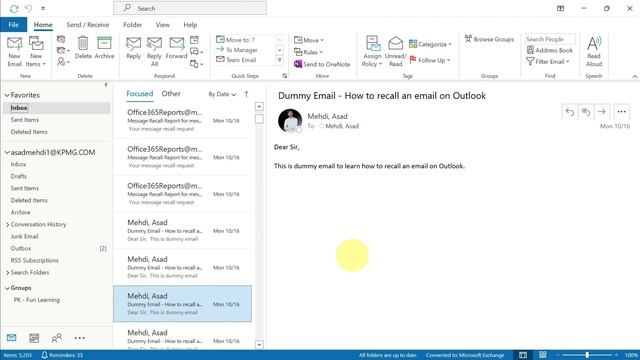Open the File tab
The image size is (640, 360).
[x=13, y=24]
